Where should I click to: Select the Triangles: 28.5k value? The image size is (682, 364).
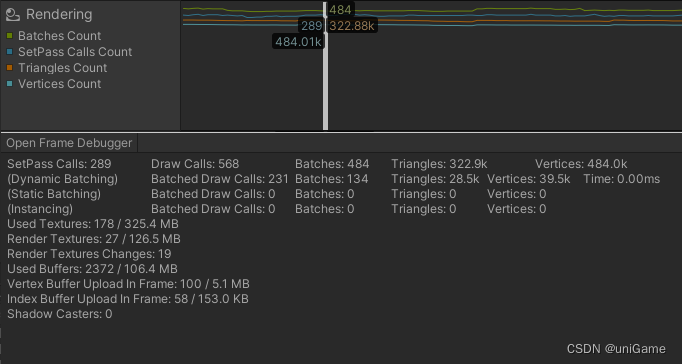[x=435, y=179]
